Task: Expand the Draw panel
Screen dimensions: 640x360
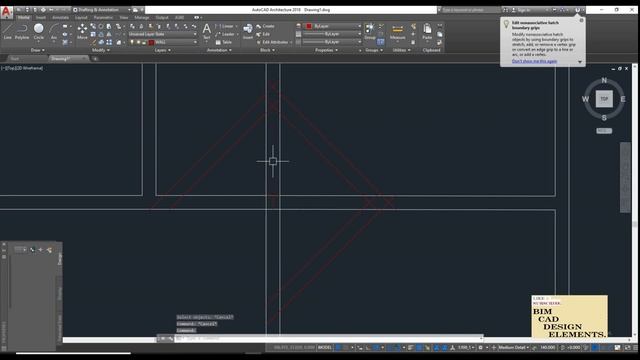Action: 38,50
